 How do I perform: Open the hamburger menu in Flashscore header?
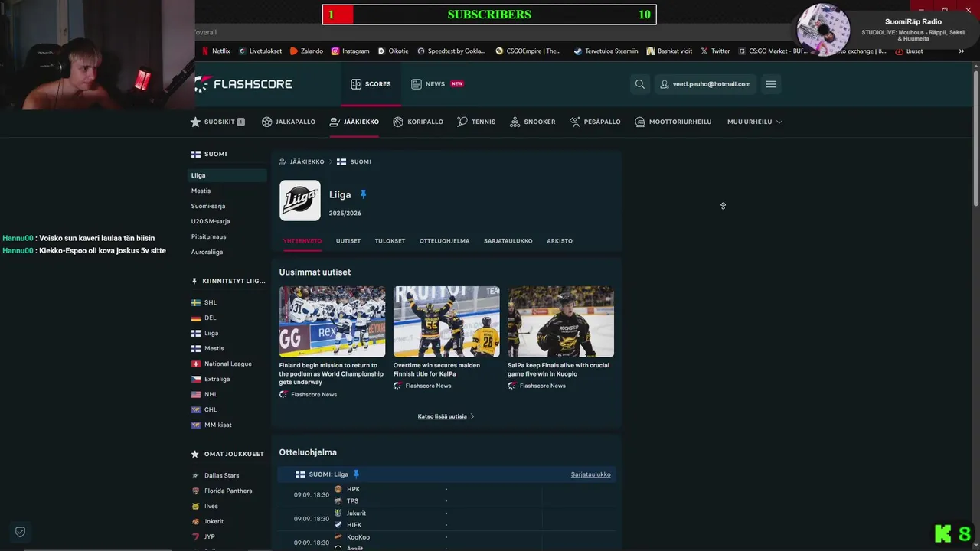(x=771, y=84)
